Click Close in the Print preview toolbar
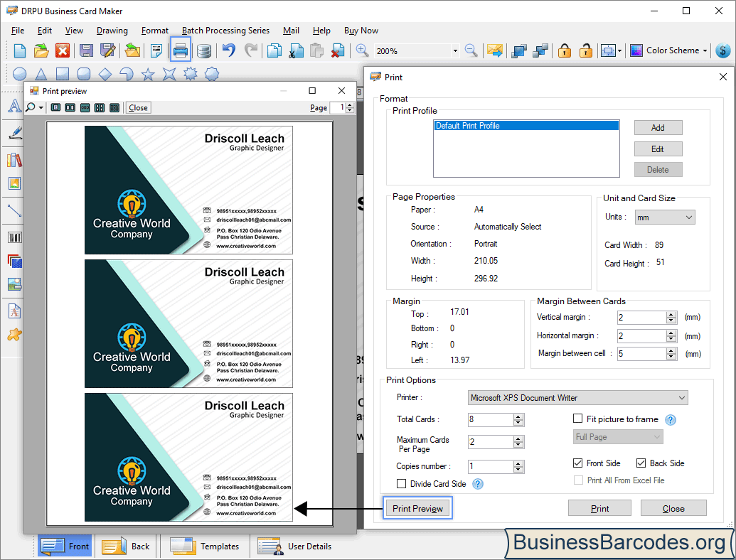The height and width of the screenshot is (560, 736). [x=138, y=108]
